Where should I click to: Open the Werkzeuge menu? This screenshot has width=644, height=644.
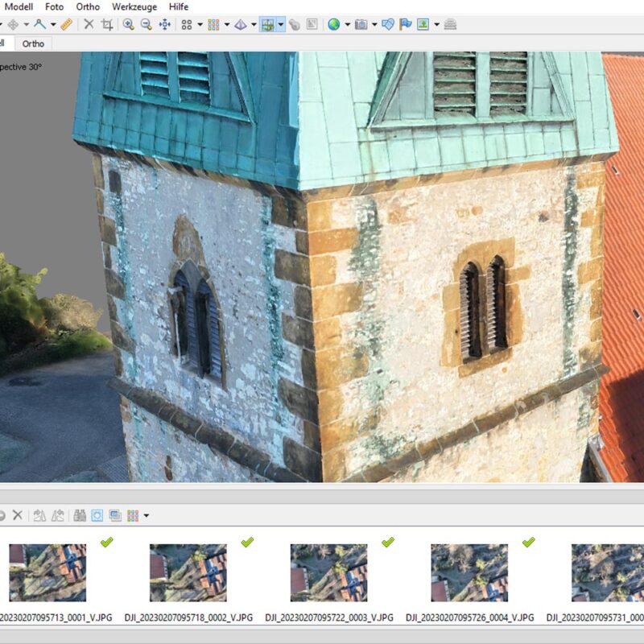click(134, 6)
